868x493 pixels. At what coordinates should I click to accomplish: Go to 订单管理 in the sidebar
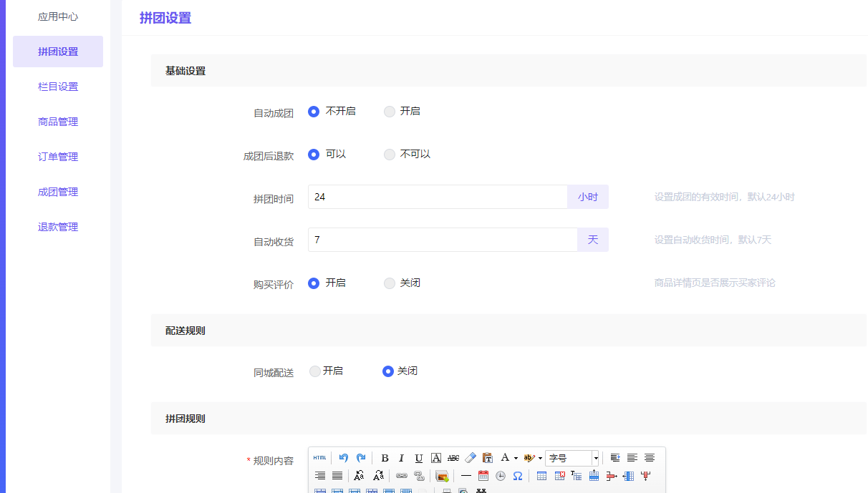click(58, 157)
